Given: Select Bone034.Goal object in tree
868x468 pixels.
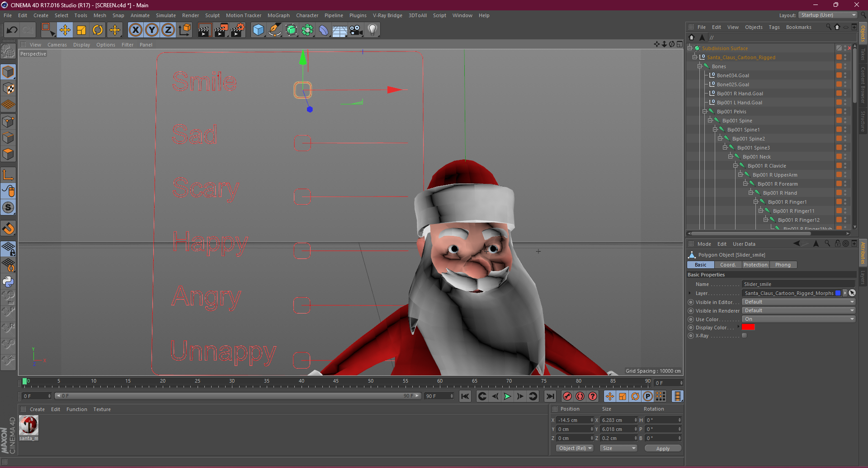Looking at the screenshot, I should (x=733, y=75).
